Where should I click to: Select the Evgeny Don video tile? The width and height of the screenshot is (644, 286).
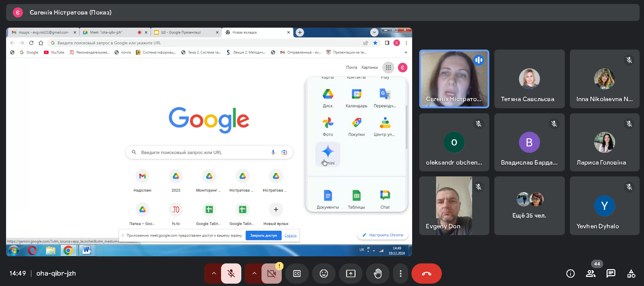(x=454, y=206)
